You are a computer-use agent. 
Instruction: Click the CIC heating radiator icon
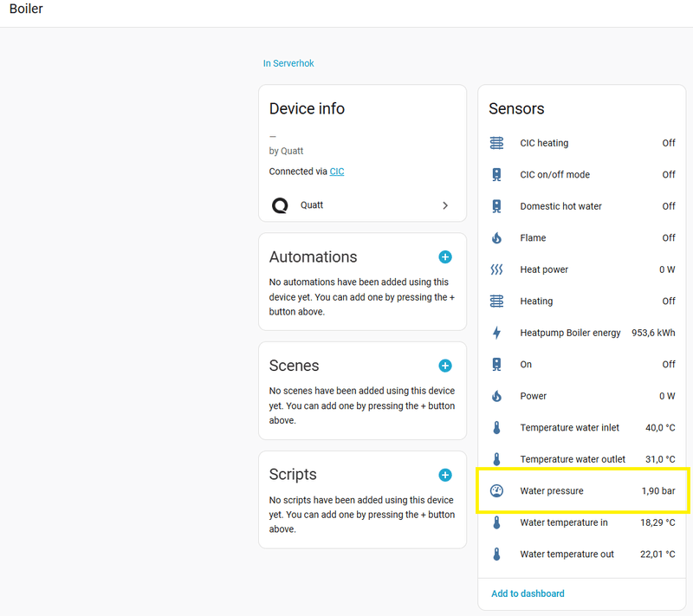pyautogui.click(x=496, y=143)
